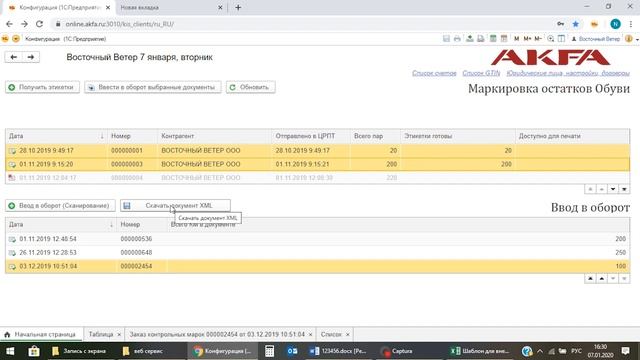Bookmark page with the Chrome star icon
Image resolution: width=640 pixels, height=360 pixels.
pos(576,24)
